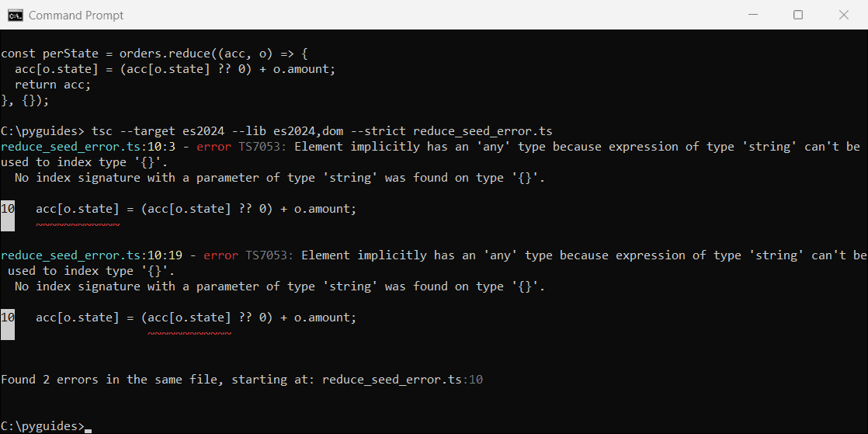Click the code line "acc[o.state] = ..." above the tsc command
This screenshot has width=868, height=434.
[x=175, y=69]
